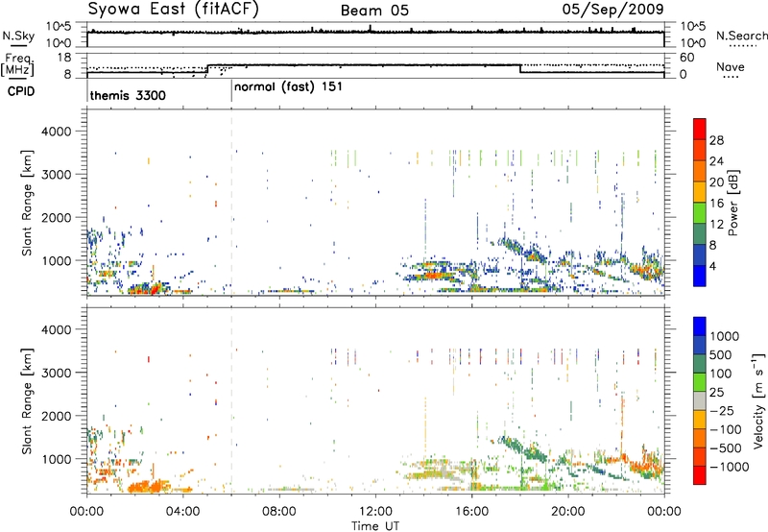Click the '04:00' time tick label

click(182, 512)
